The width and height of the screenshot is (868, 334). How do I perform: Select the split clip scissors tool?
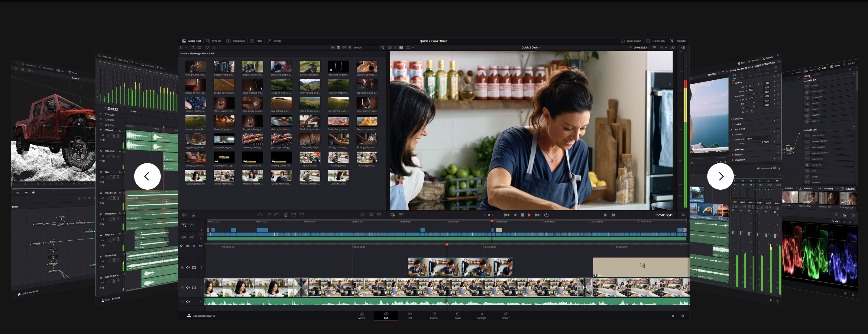tap(193, 215)
